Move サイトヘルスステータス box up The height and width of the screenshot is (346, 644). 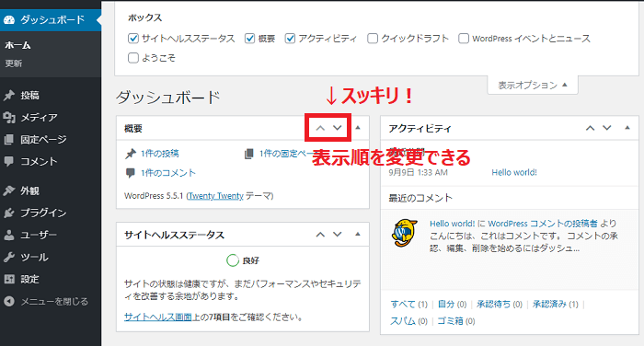tap(320, 235)
